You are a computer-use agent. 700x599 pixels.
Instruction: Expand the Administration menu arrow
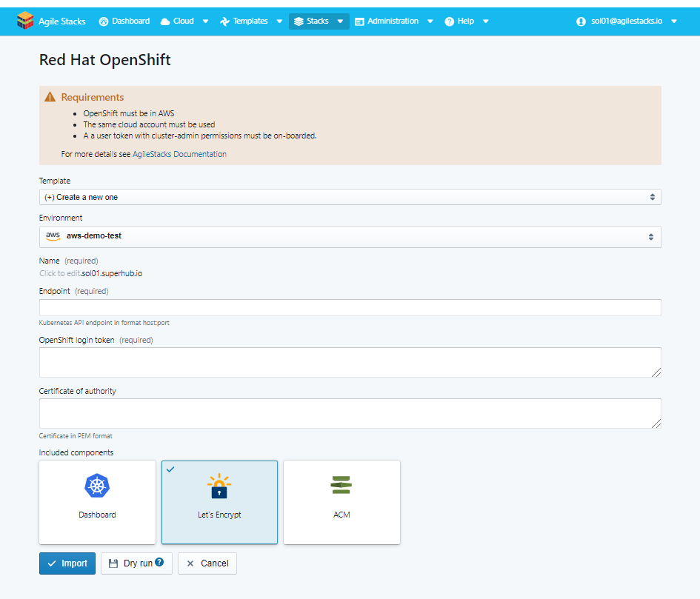430,21
